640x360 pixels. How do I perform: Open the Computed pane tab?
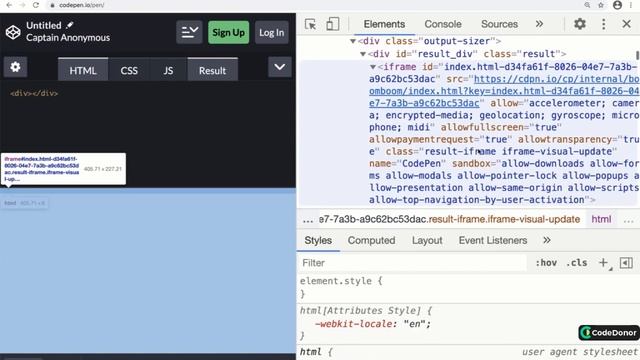pos(371,240)
